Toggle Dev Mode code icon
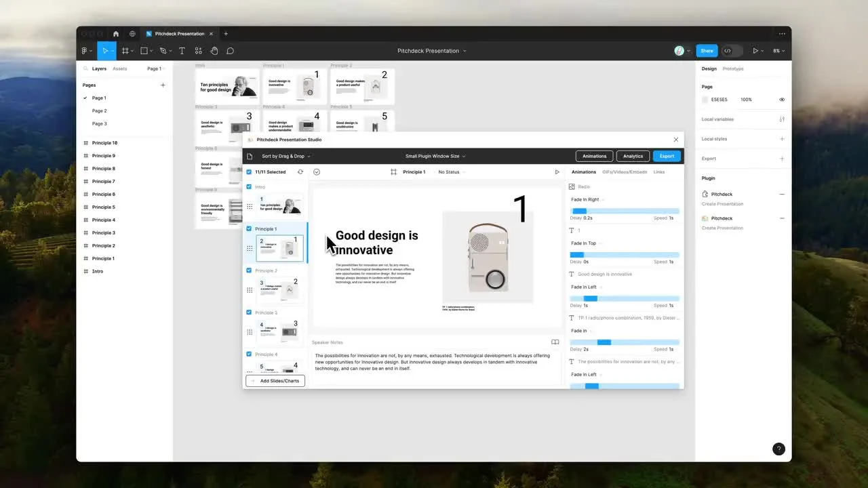The width and height of the screenshot is (868, 488). point(728,51)
